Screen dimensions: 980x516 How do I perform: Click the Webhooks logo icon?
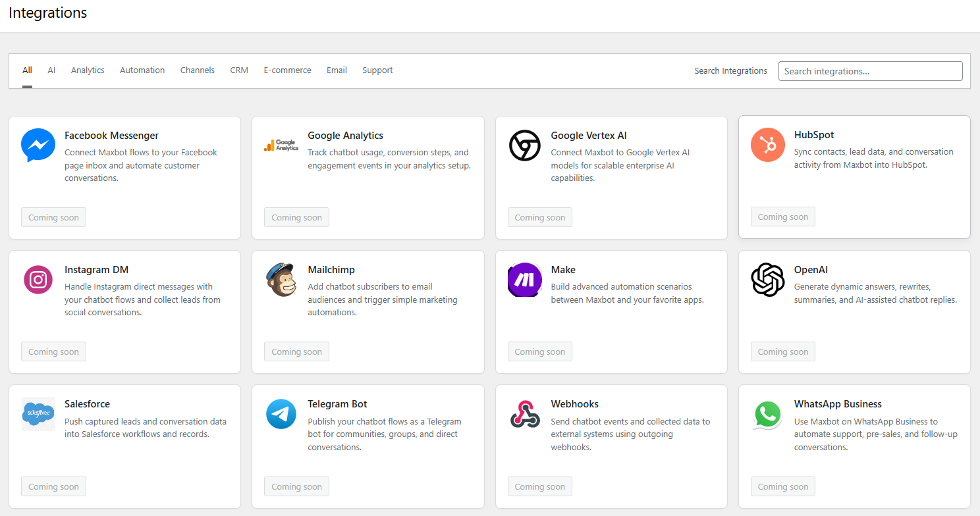525,414
